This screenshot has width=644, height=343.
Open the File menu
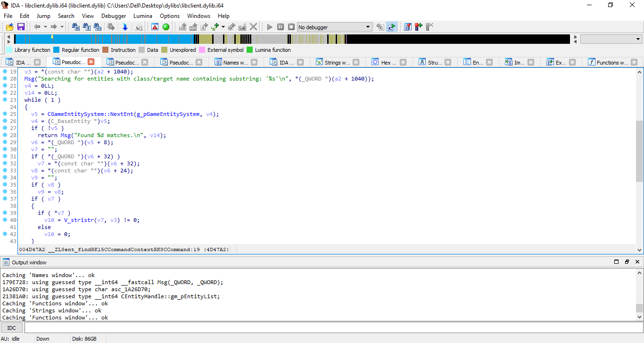8,16
